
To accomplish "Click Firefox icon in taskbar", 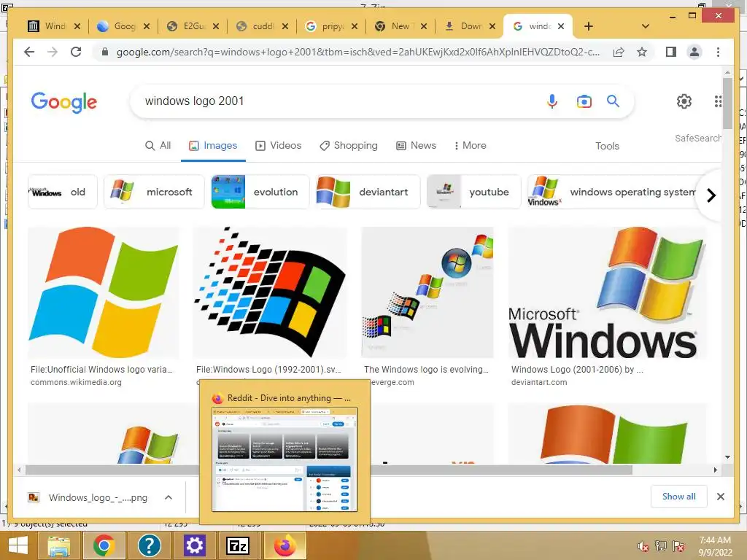I will point(285,545).
